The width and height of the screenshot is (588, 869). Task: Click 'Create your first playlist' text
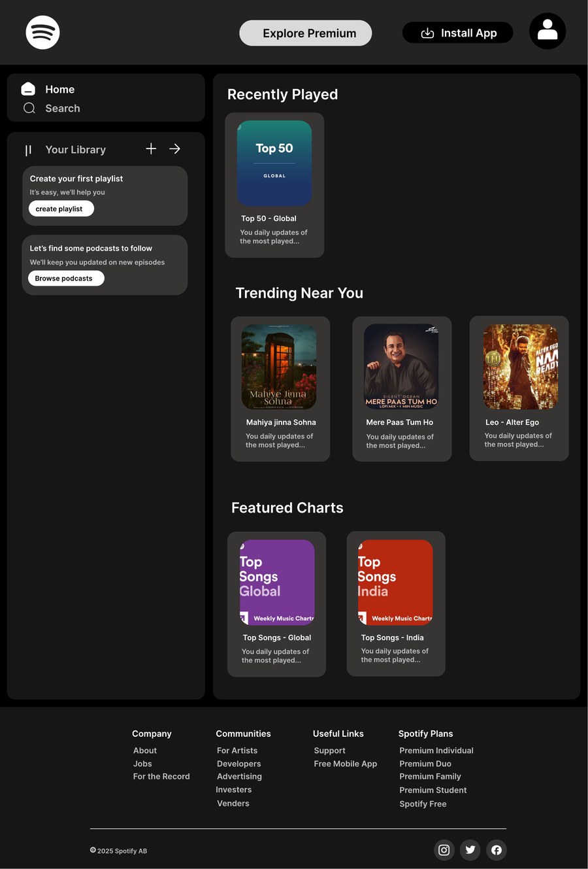click(76, 179)
